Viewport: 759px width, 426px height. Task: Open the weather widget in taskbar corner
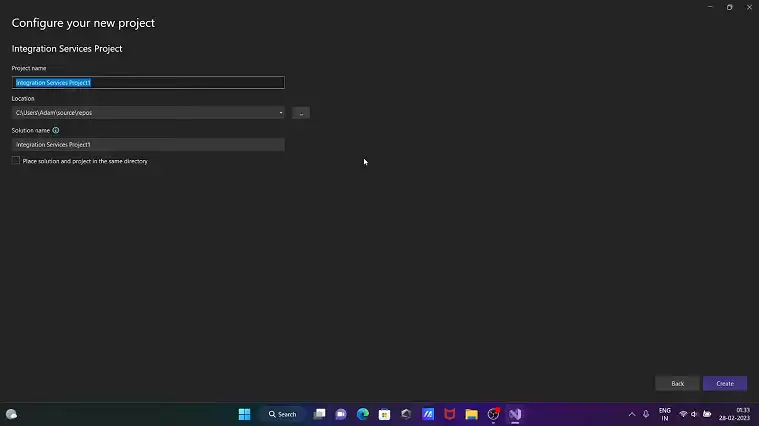tap(12, 414)
